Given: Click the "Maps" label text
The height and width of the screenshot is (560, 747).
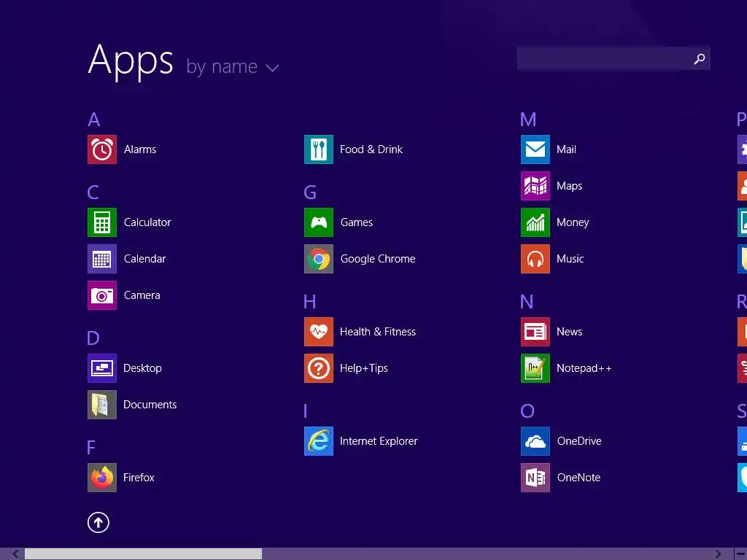Looking at the screenshot, I should 569,186.
